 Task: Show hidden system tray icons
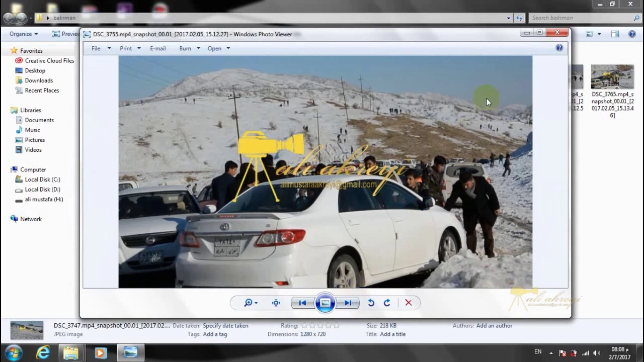[x=551, y=353]
